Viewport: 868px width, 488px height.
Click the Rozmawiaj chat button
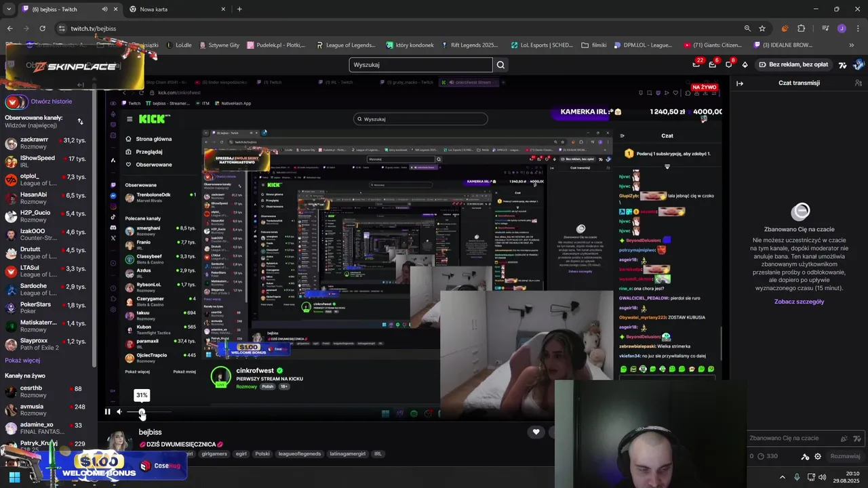point(845,456)
